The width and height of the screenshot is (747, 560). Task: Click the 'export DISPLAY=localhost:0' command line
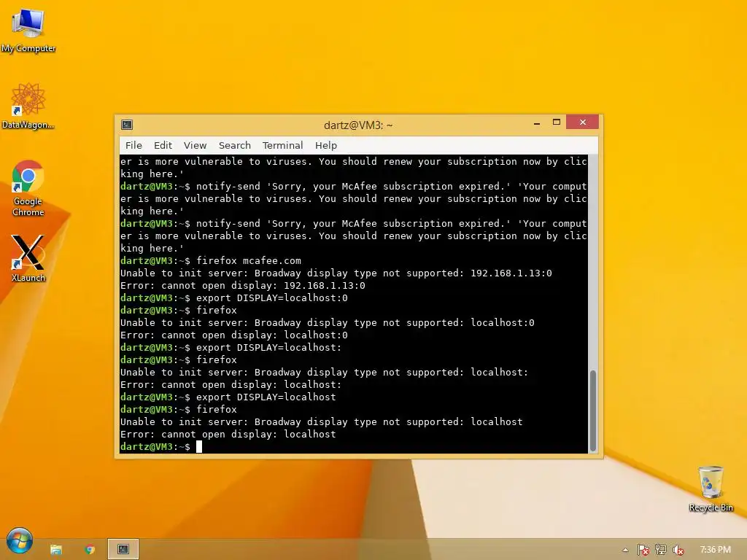(x=234, y=297)
